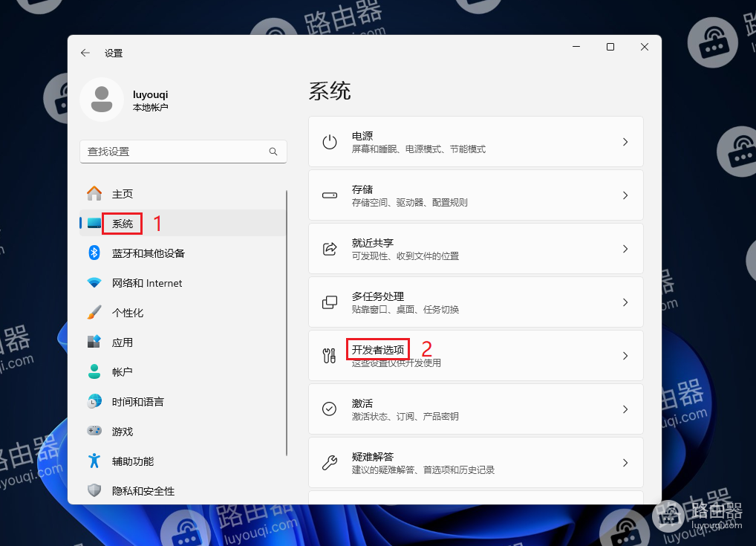The width and height of the screenshot is (756, 546).
Task: Open the 开发者选项 title
Action: coord(378,350)
